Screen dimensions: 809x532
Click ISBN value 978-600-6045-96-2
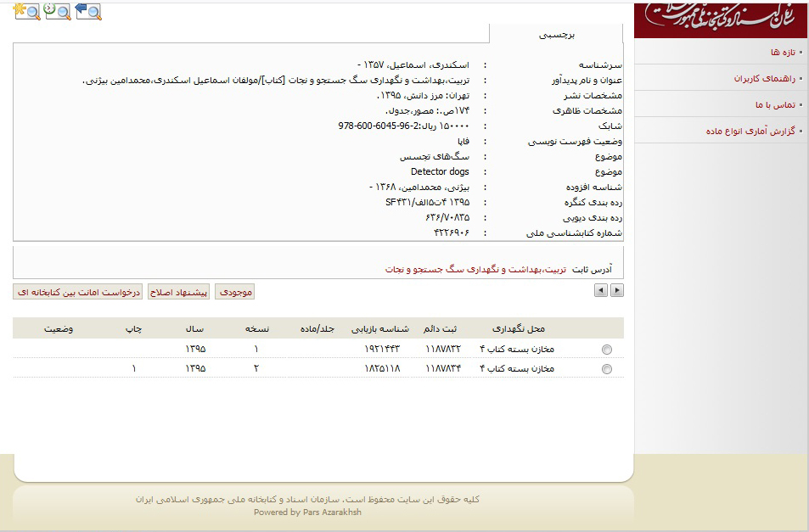[379, 126]
